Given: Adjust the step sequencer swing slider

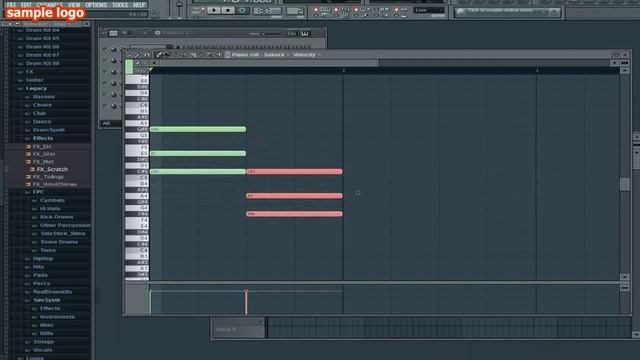Looking at the screenshot, I should pos(271,33).
